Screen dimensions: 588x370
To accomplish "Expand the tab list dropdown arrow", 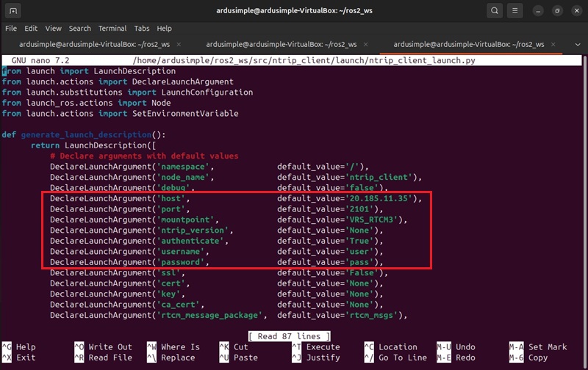I will pyautogui.click(x=577, y=44).
